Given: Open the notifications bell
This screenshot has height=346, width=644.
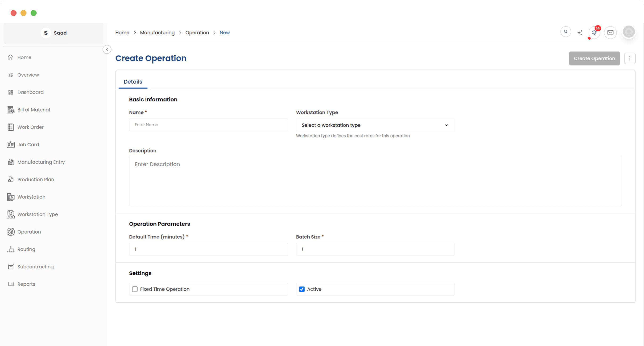Looking at the screenshot, I should (594, 33).
